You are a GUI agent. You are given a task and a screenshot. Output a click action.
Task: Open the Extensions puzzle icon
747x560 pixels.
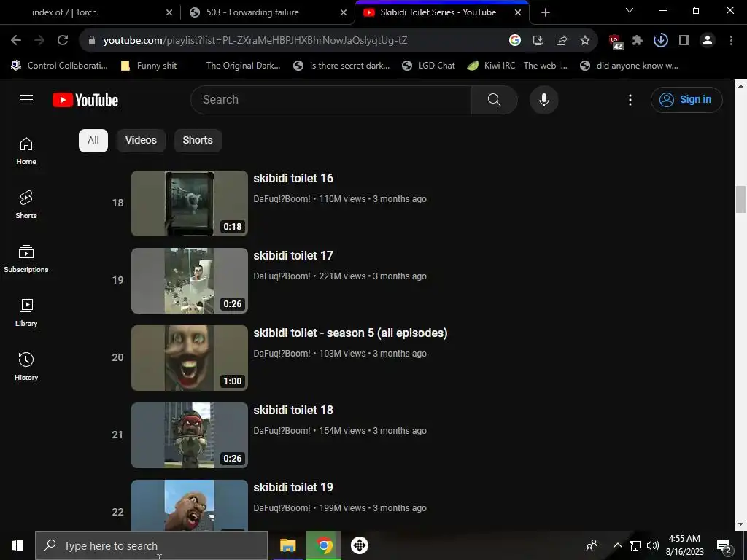coord(638,41)
